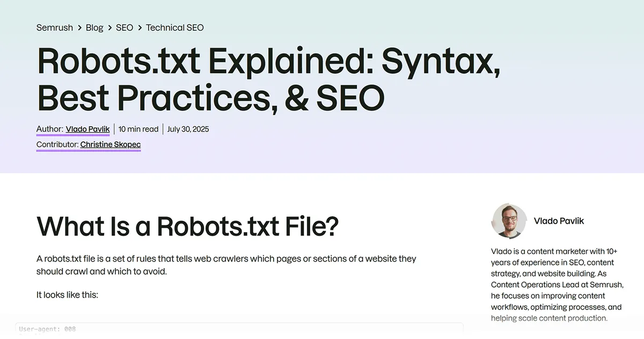Click the 10 min read label

coord(138,129)
